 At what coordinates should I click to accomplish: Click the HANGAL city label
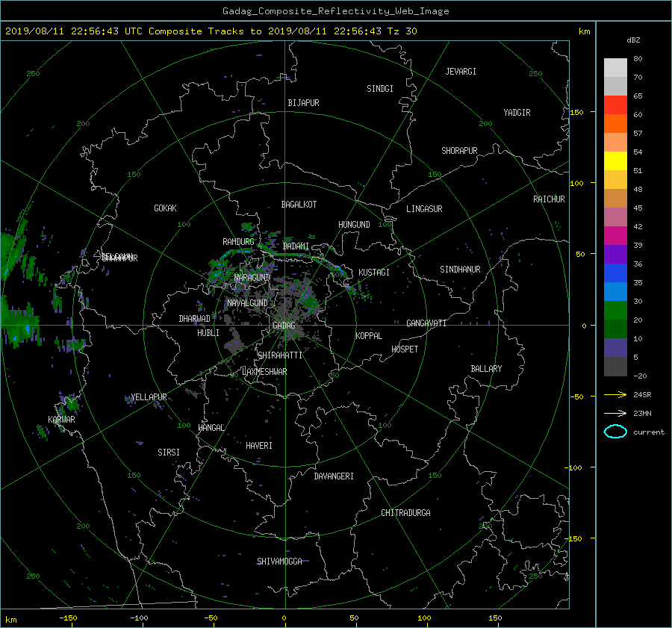(211, 428)
